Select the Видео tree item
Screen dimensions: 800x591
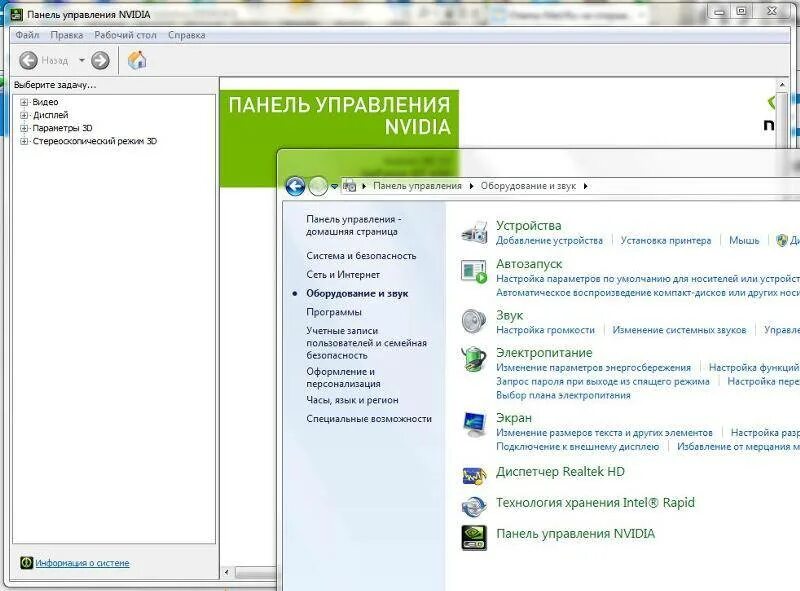coord(45,102)
